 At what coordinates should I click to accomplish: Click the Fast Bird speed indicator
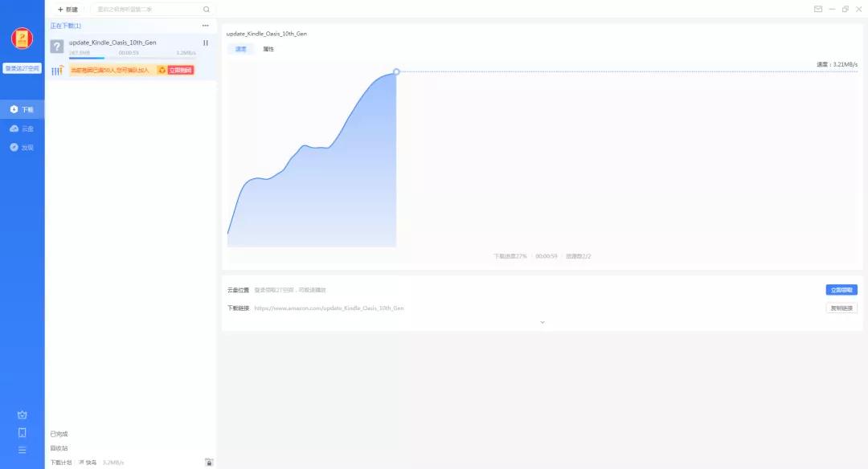click(88, 463)
